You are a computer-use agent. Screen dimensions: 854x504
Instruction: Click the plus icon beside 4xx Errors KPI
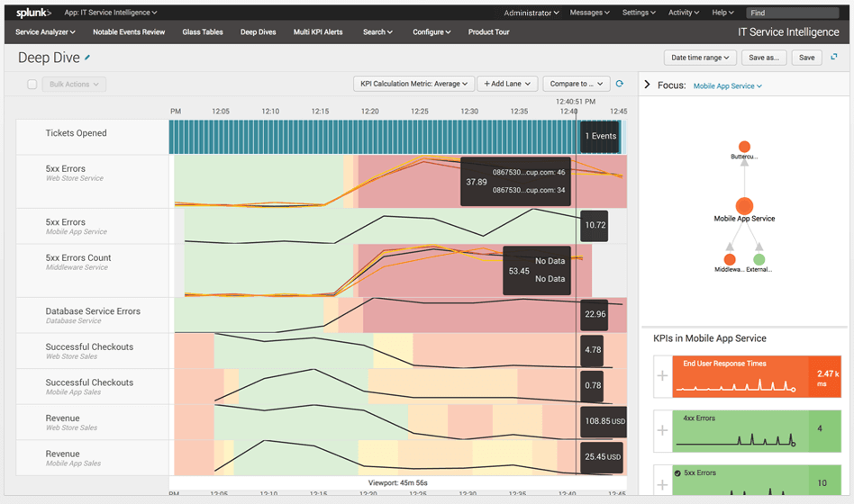pyautogui.click(x=662, y=430)
